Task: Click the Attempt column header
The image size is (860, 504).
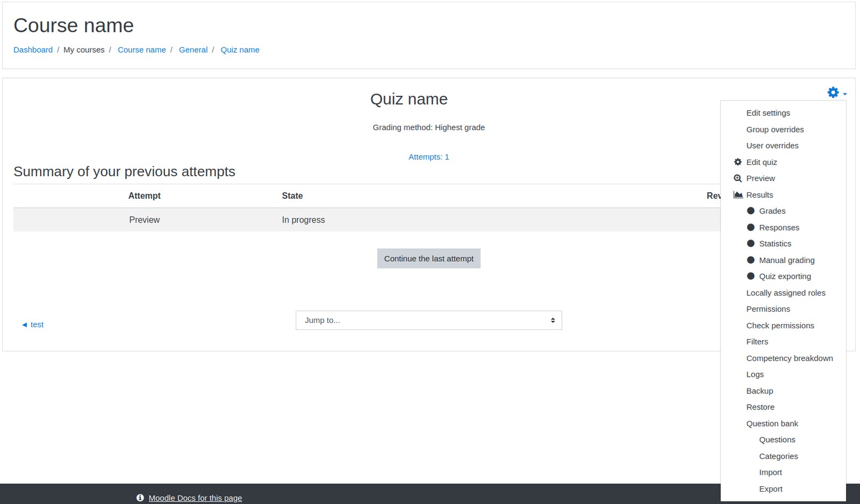Action: tap(144, 196)
